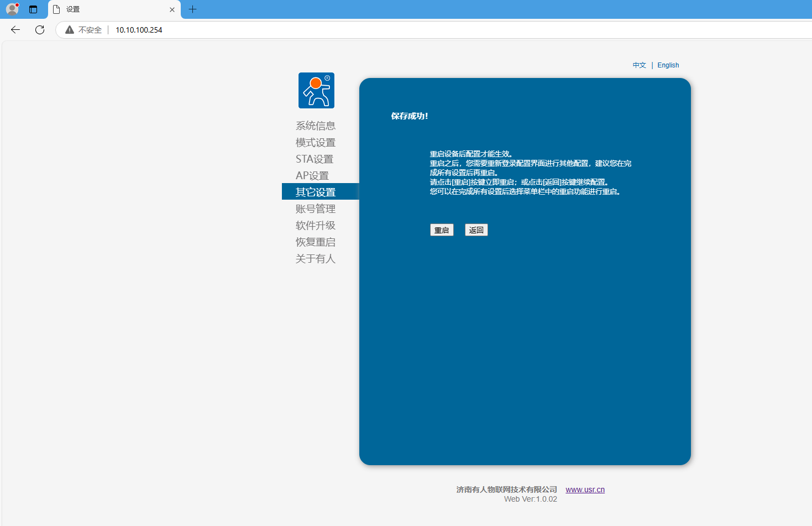Open the tab actions menu icon
Viewport: 812px width, 526px height.
[x=33, y=9]
